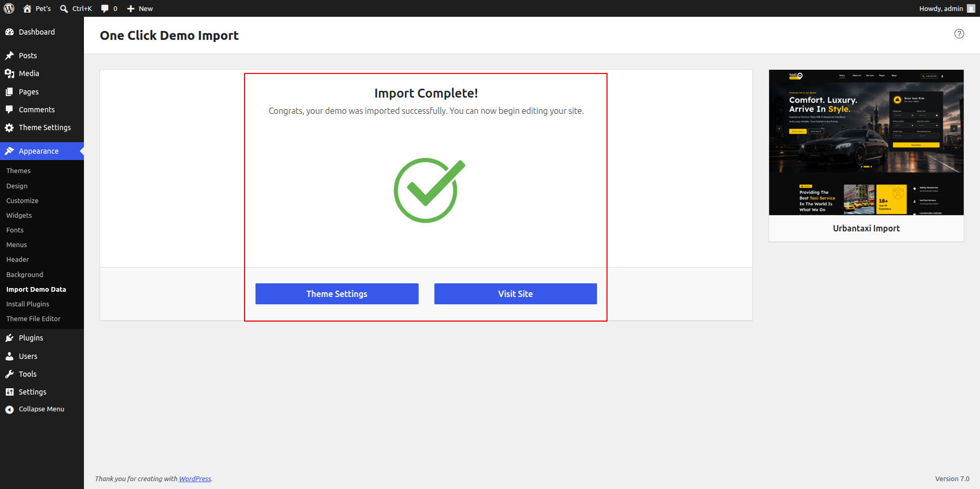Open the Ctrl+K search icon
Screen dimensions: 980x489
64,8
